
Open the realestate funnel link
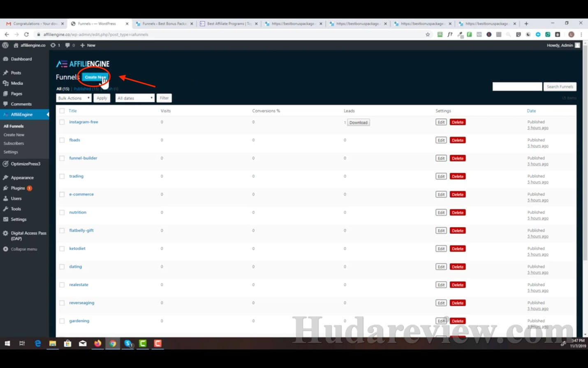point(79,285)
